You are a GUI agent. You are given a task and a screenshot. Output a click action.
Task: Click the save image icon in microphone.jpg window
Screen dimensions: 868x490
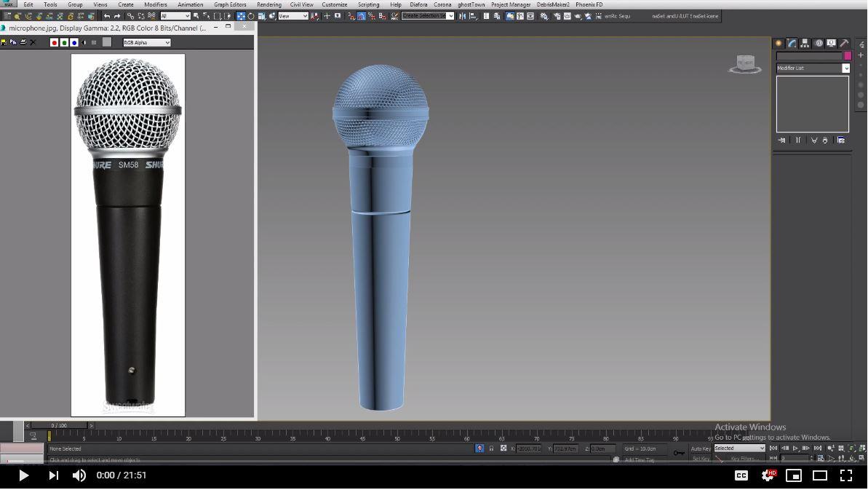point(4,42)
